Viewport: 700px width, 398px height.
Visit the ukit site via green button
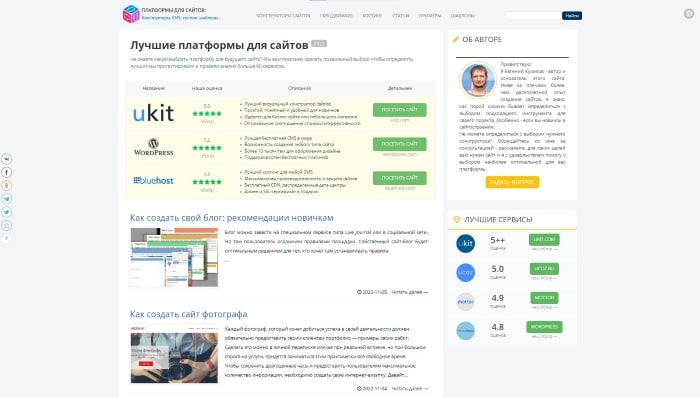click(x=400, y=110)
